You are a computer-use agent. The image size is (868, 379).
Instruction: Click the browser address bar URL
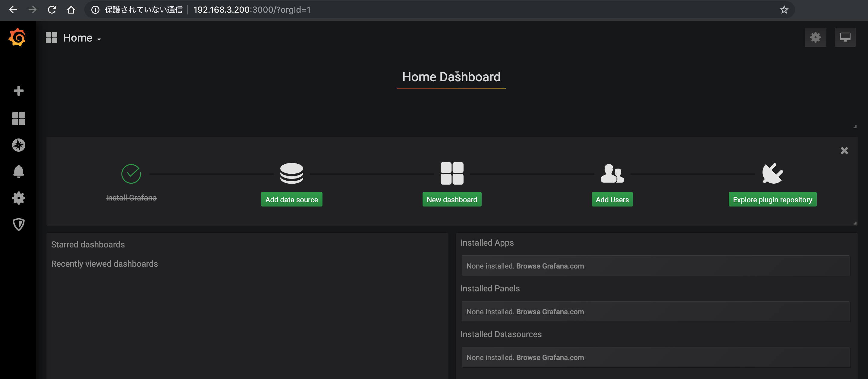[252, 10]
